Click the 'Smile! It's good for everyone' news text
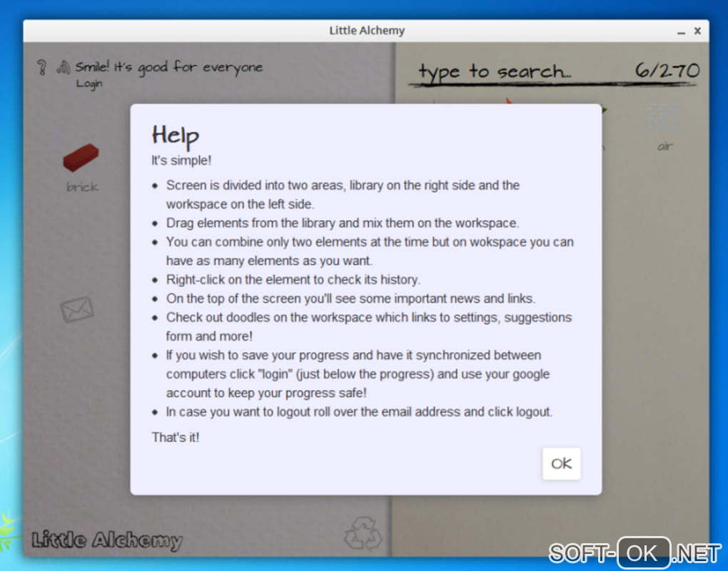The width and height of the screenshot is (728, 571). pos(169,67)
